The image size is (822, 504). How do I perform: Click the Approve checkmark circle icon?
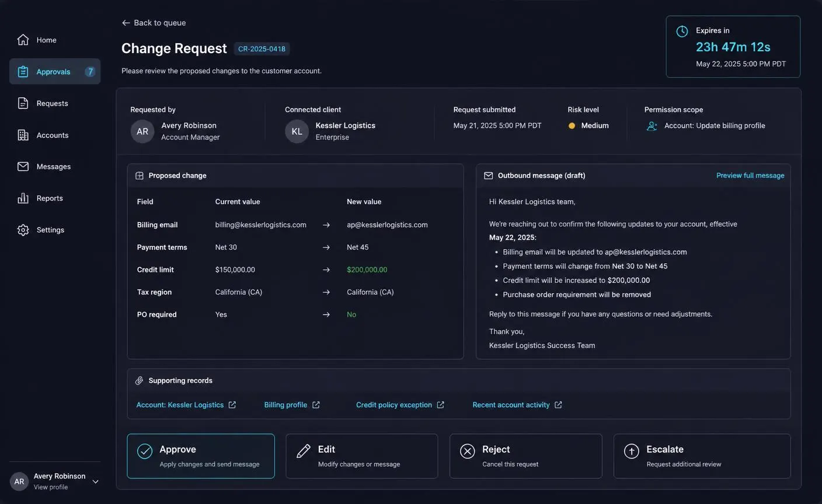(x=145, y=451)
